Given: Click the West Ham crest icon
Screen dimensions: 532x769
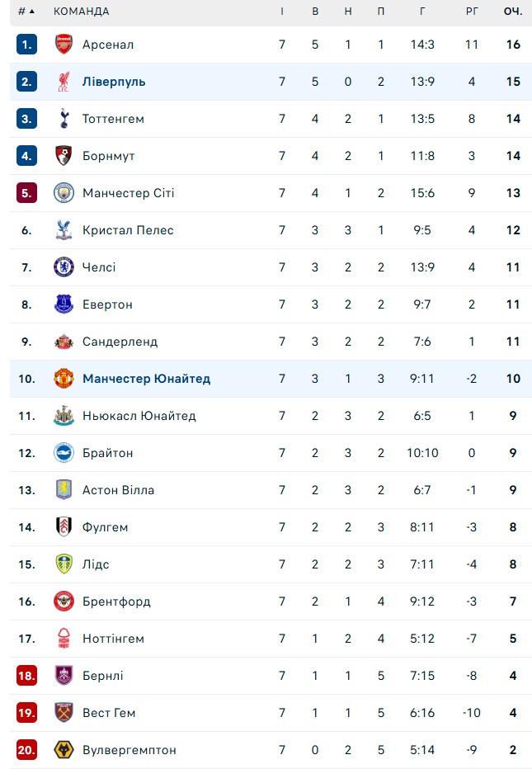Looking at the screenshot, I should (64, 713).
